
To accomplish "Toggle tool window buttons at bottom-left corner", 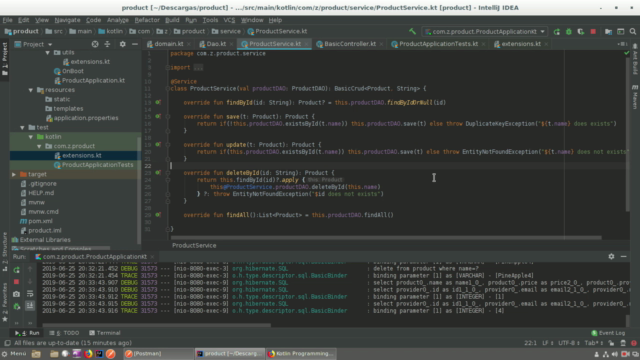I will tap(7, 343).
